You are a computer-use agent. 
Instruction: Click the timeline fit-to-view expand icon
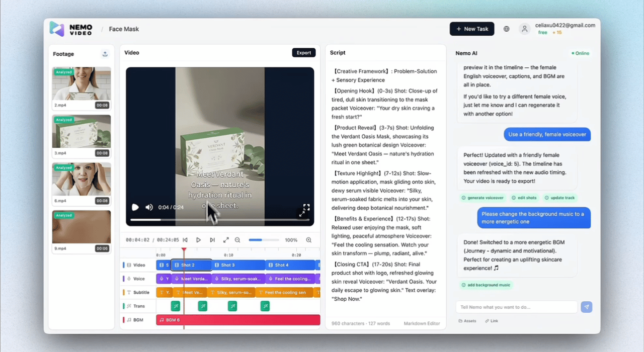[226, 240]
